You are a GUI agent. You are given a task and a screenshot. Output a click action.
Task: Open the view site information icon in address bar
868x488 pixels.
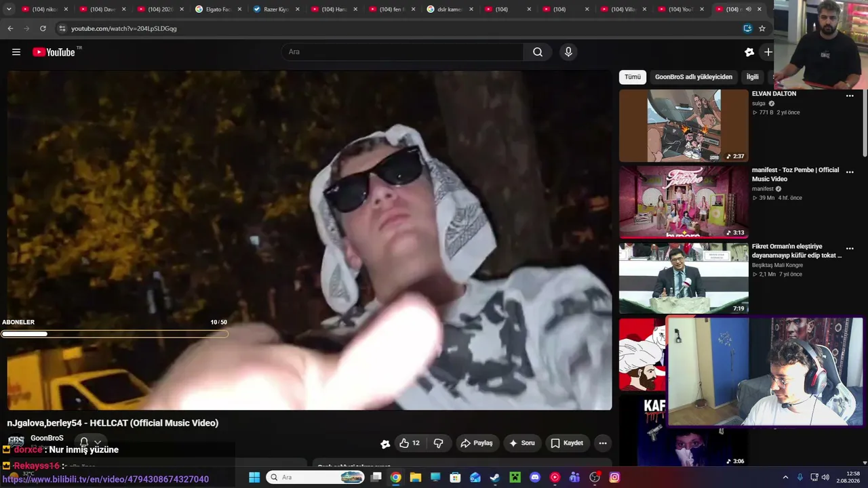[62, 28]
